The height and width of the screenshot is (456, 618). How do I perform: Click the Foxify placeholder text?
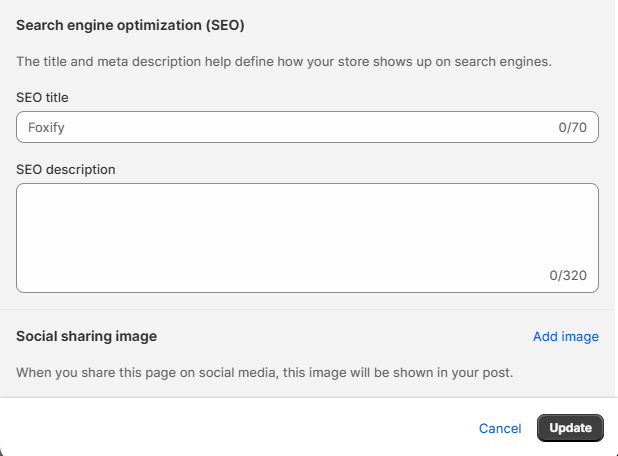tap(46, 127)
